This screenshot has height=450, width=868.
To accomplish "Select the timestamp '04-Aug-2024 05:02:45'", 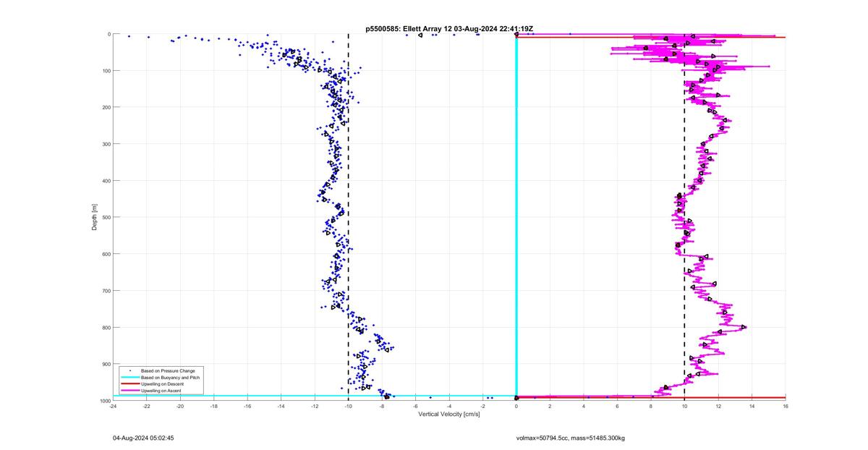I will tap(143, 438).
